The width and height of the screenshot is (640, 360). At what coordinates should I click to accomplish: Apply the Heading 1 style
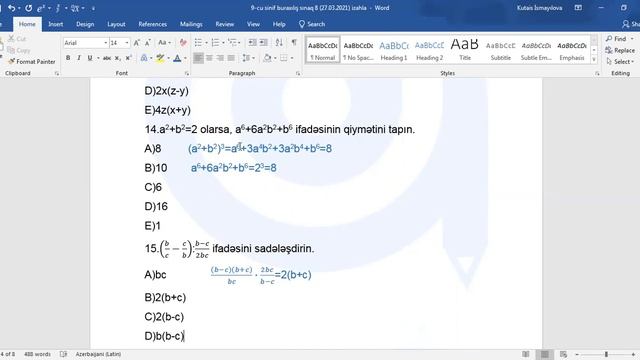[x=394, y=50]
